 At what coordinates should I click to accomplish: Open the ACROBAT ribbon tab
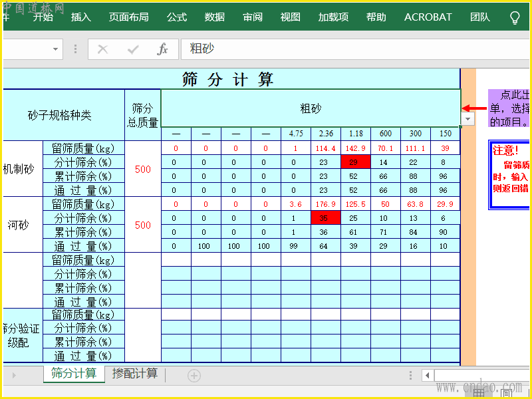click(428, 17)
